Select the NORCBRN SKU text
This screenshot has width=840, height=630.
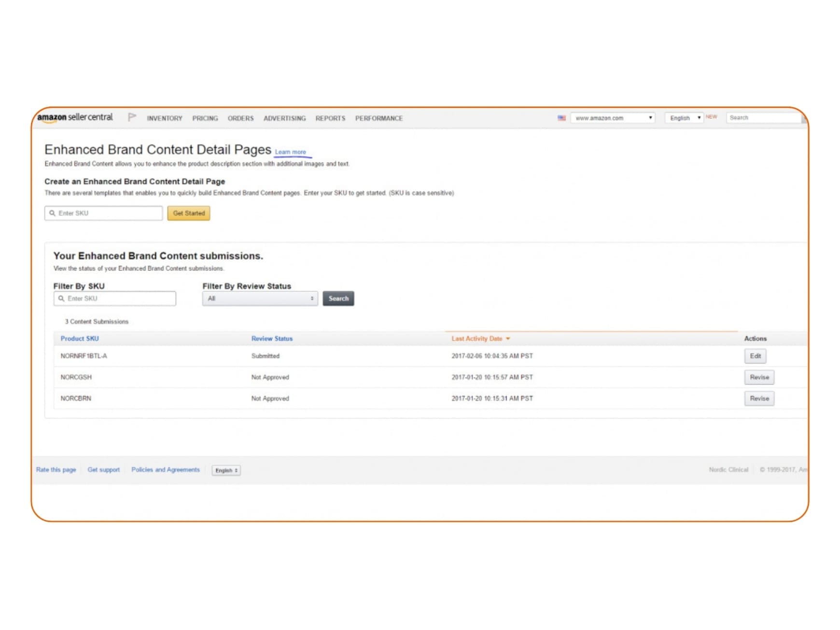(x=76, y=398)
